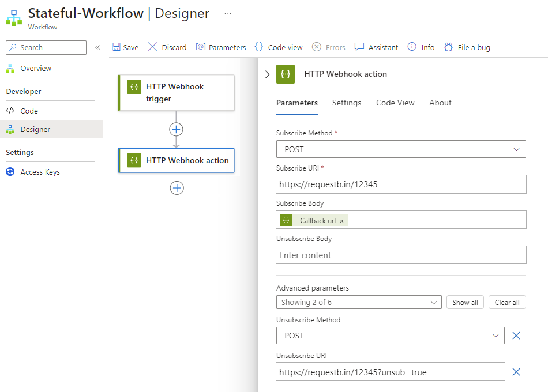Remove the Unsubscribe Method parameter
This screenshot has width=548, height=392.
516,336
